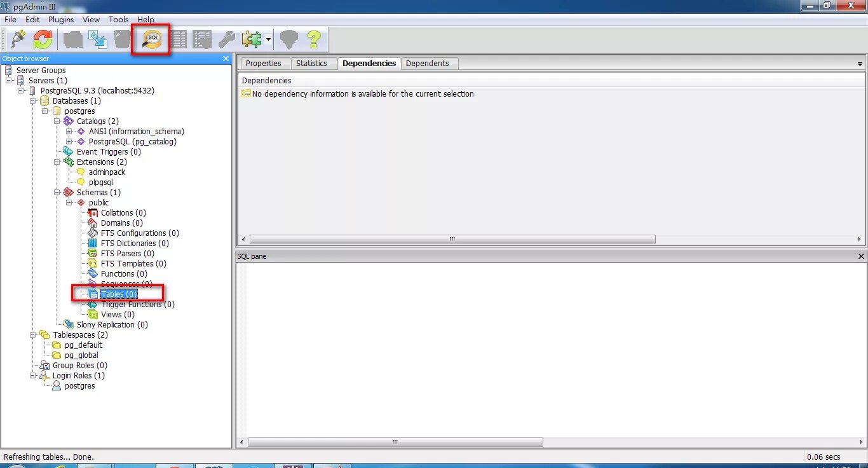
Task: Open the Help menu
Action: [146, 20]
